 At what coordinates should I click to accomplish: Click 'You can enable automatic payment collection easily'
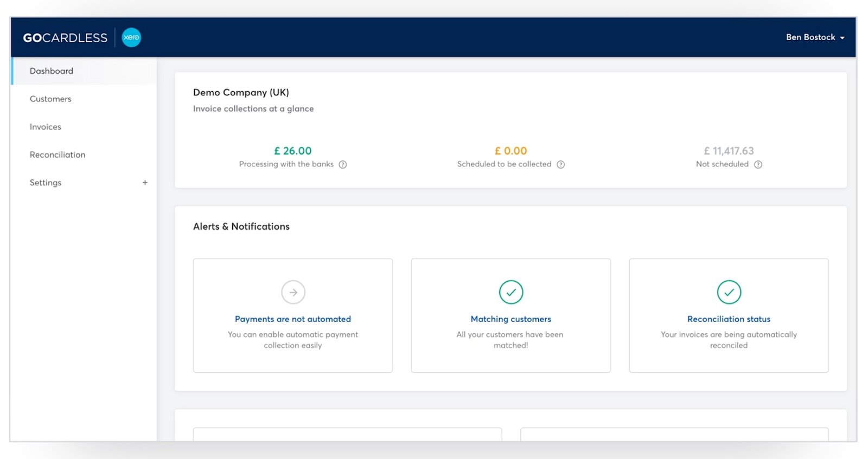click(x=293, y=340)
